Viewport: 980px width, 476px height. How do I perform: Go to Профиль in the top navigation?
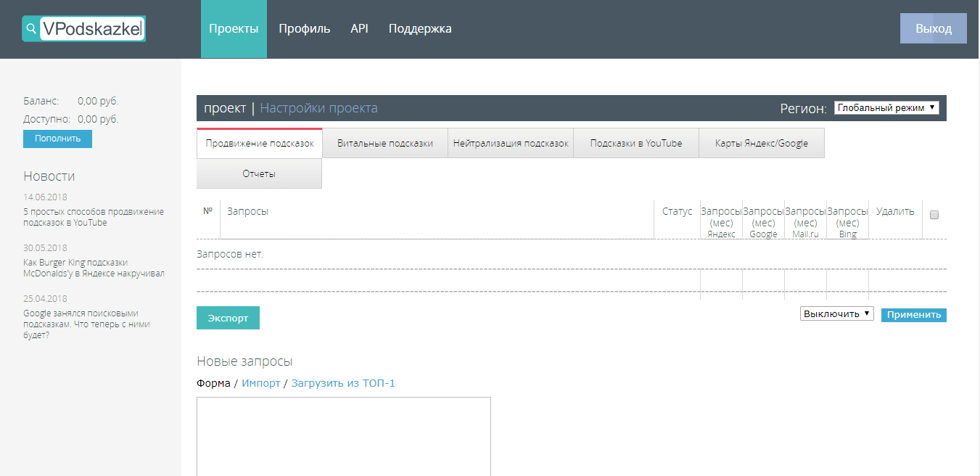coord(304,29)
